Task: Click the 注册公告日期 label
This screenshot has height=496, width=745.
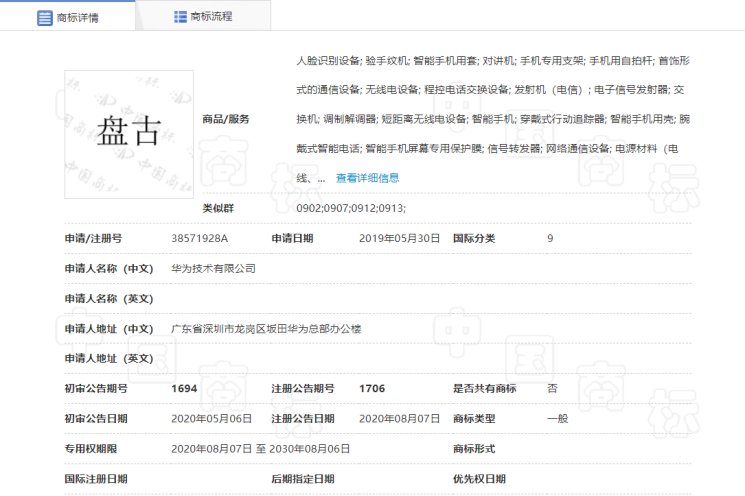Action: click(303, 419)
